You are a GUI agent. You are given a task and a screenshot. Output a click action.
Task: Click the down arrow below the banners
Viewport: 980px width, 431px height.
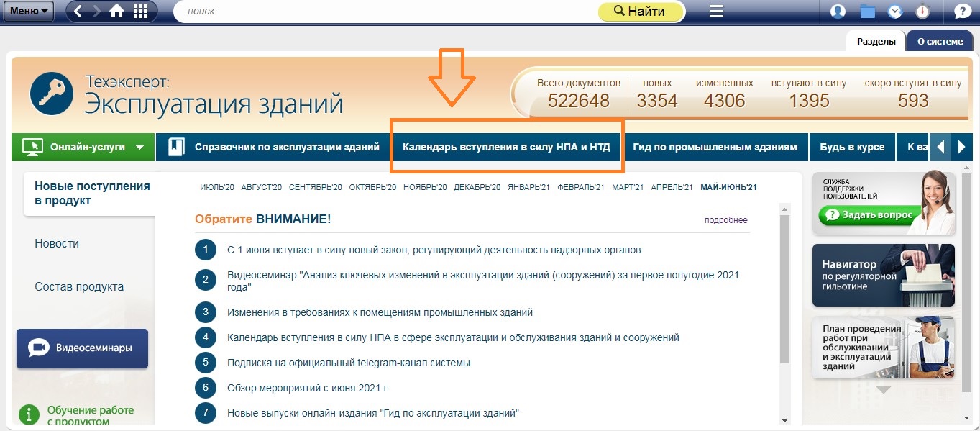coord(884,389)
